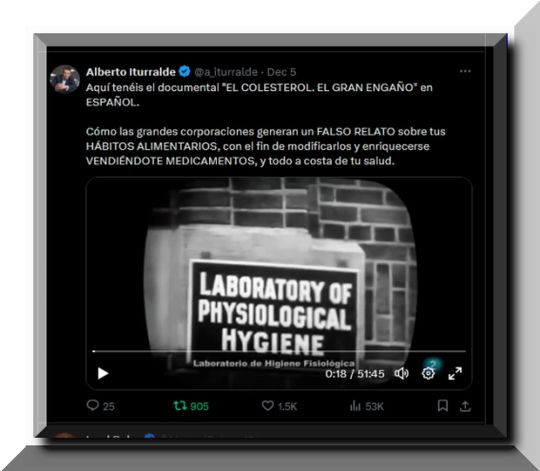Seek along the video progress bar
The width and height of the screenshot is (540, 471).
(x=279, y=352)
